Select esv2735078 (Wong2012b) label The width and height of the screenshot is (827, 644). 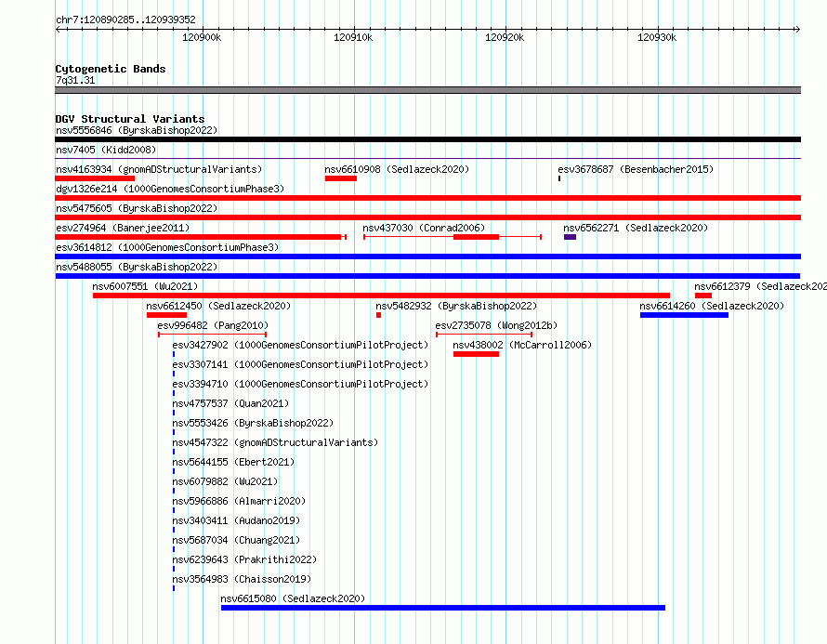496,325
